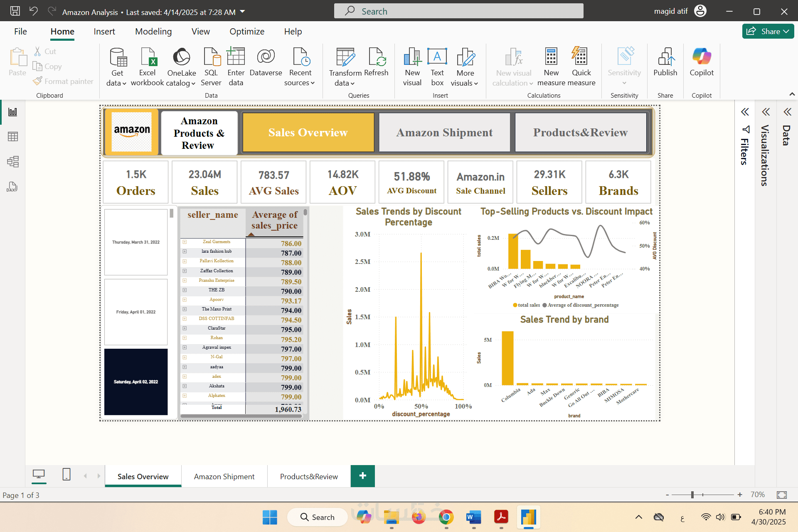Adjust the zoom slider handle
The height and width of the screenshot is (532, 798).
(x=692, y=495)
